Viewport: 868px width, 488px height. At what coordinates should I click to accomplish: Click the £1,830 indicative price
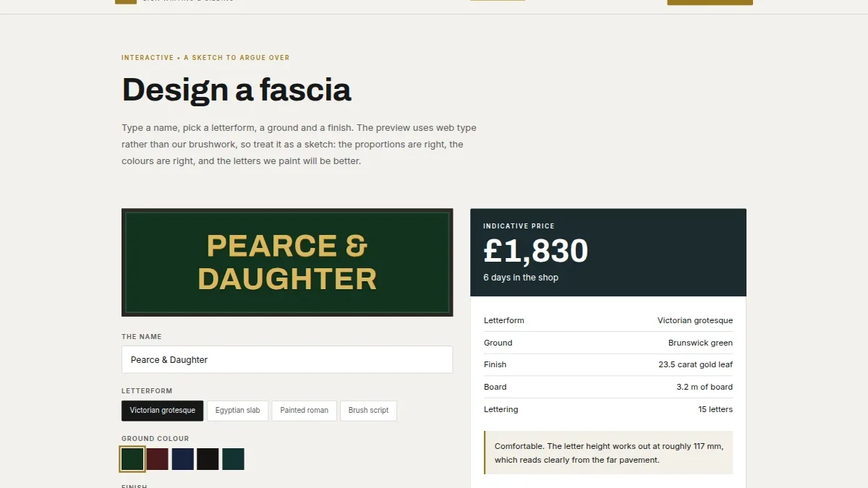tap(536, 251)
